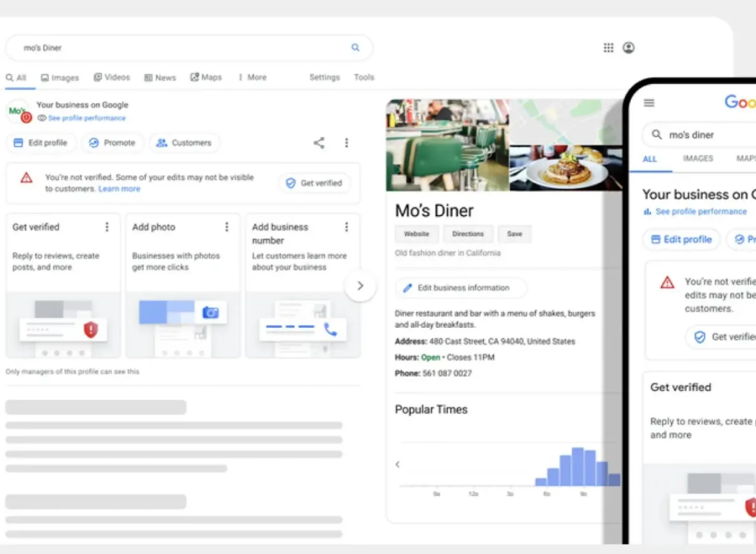Open See profile performance link on desktop

pos(87,118)
